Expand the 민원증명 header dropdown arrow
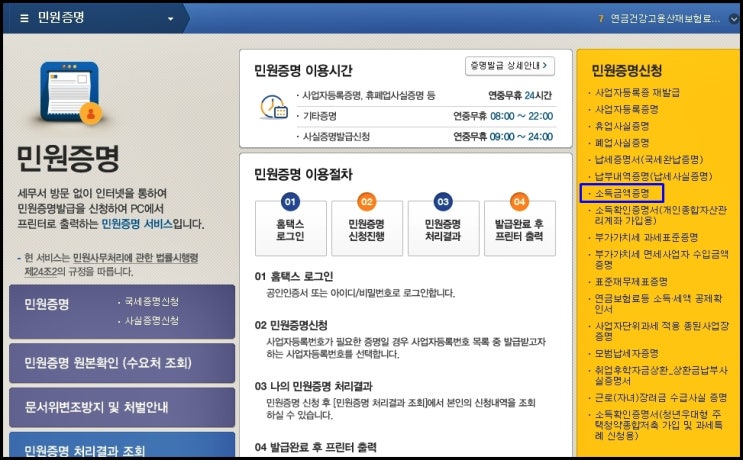 tap(171, 19)
